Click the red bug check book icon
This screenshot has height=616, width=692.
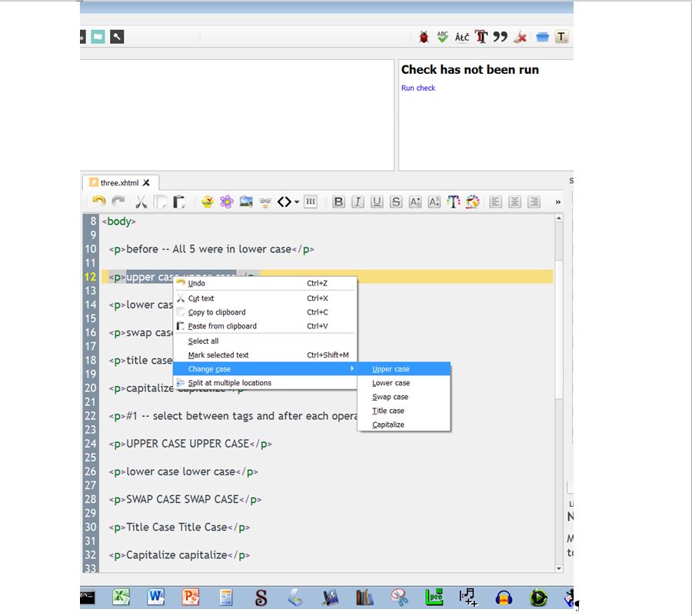pos(424,37)
